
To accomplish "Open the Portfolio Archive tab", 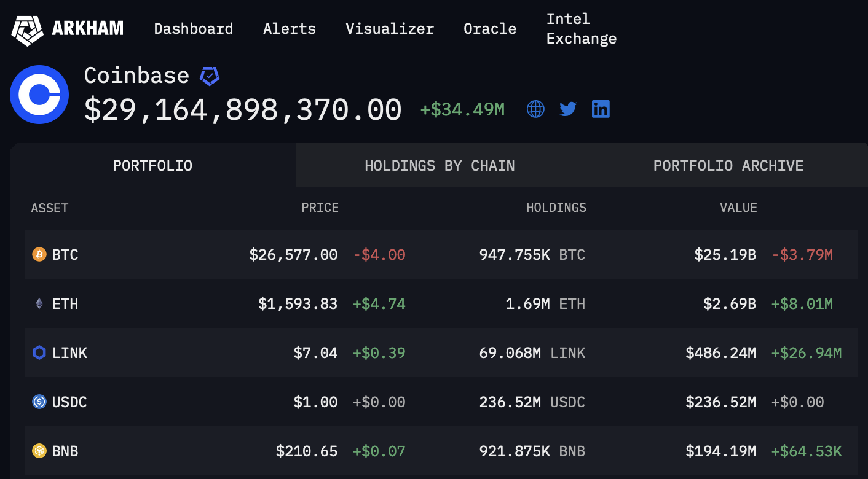I will coord(728,166).
